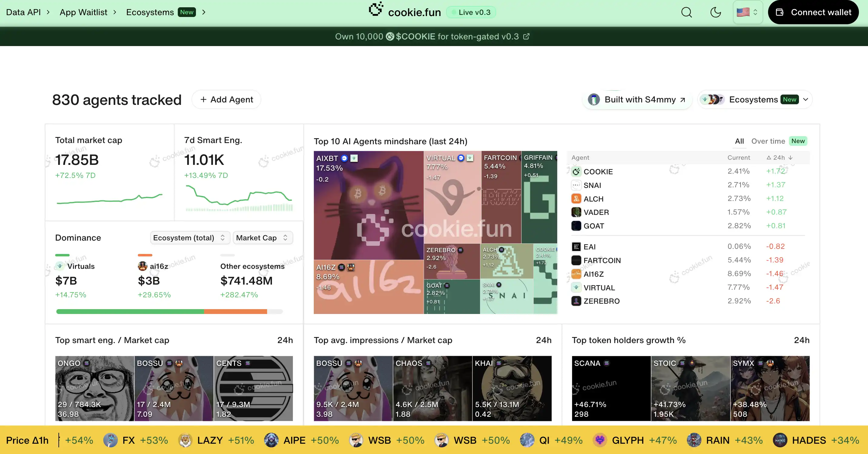Sort by 24h delta column arrow
Viewport: 868px width, 454px height.
[x=791, y=158]
